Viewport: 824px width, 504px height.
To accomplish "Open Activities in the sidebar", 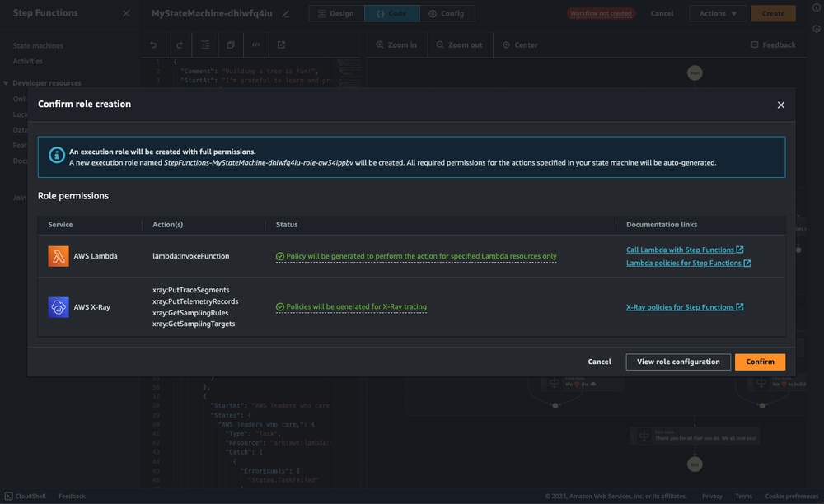I will (28, 61).
